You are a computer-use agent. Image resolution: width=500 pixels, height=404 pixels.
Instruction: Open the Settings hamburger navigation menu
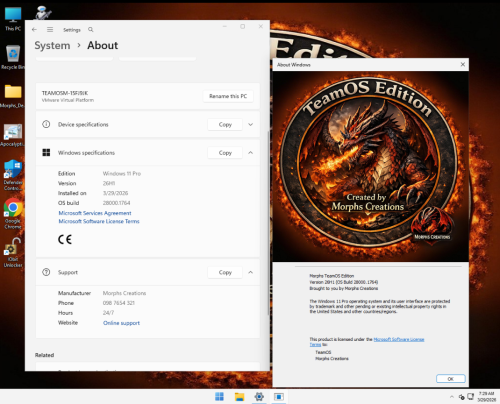pyautogui.click(x=50, y=30)
